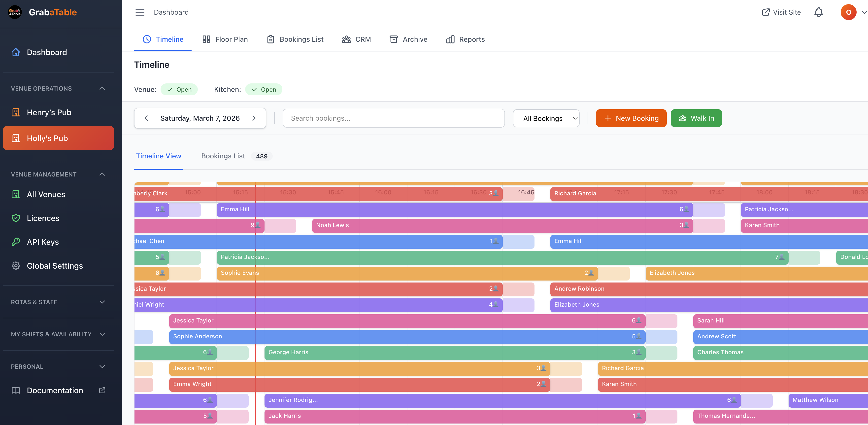This screenshot has height=425, width=868.
Task: Collapse the VENUE OPERATIONS section
Action: [x=102, y=88]
